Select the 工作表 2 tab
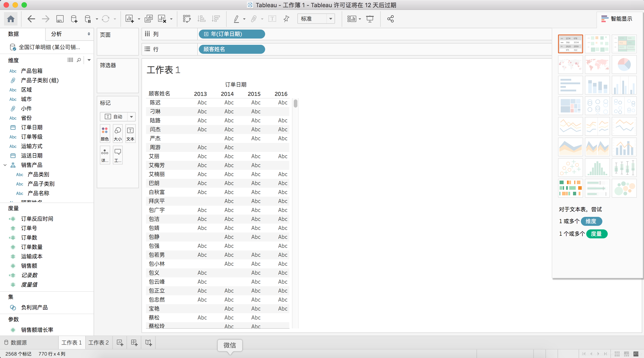The image size is (644, 358). point(99,343)
